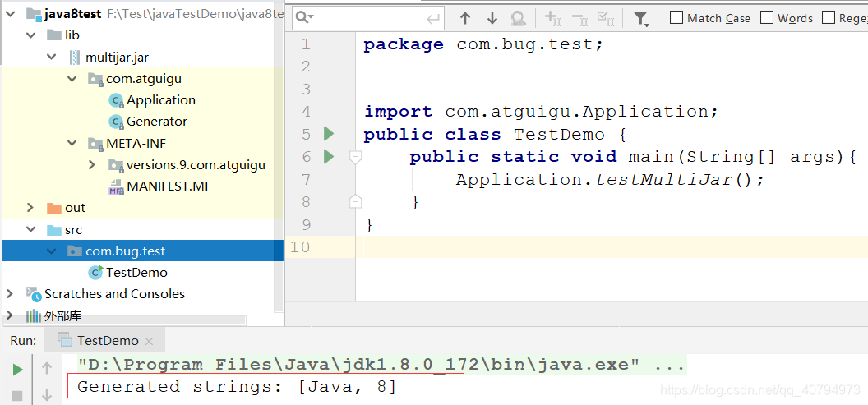
Task: Click the java.exe command line in console
Action: click(x=381, y=366)
